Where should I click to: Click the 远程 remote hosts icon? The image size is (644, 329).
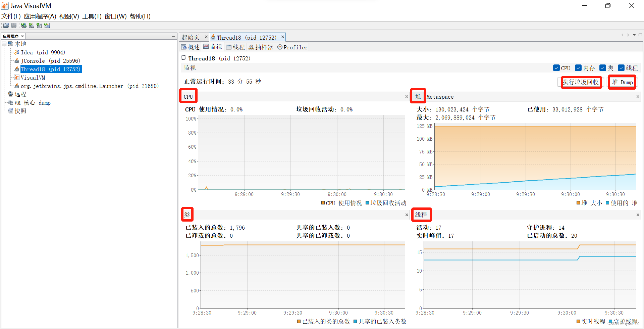click(x=10, y=94)
